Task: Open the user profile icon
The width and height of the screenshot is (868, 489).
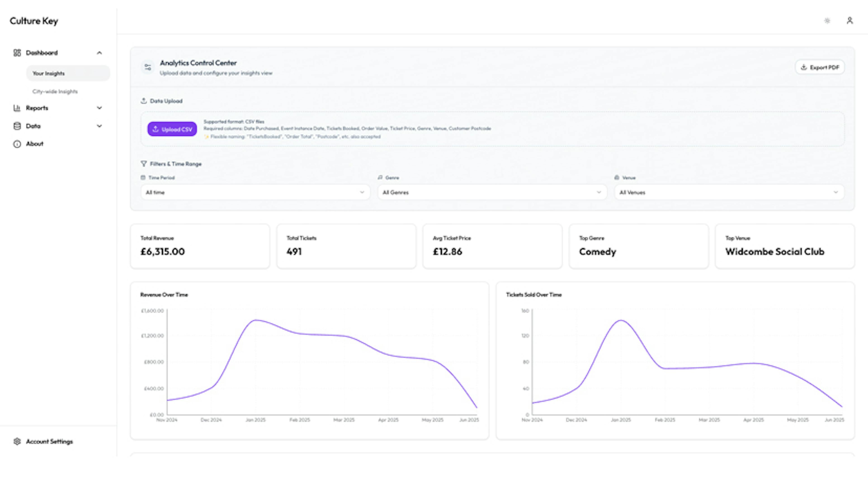Action: (x=849, y=21)
